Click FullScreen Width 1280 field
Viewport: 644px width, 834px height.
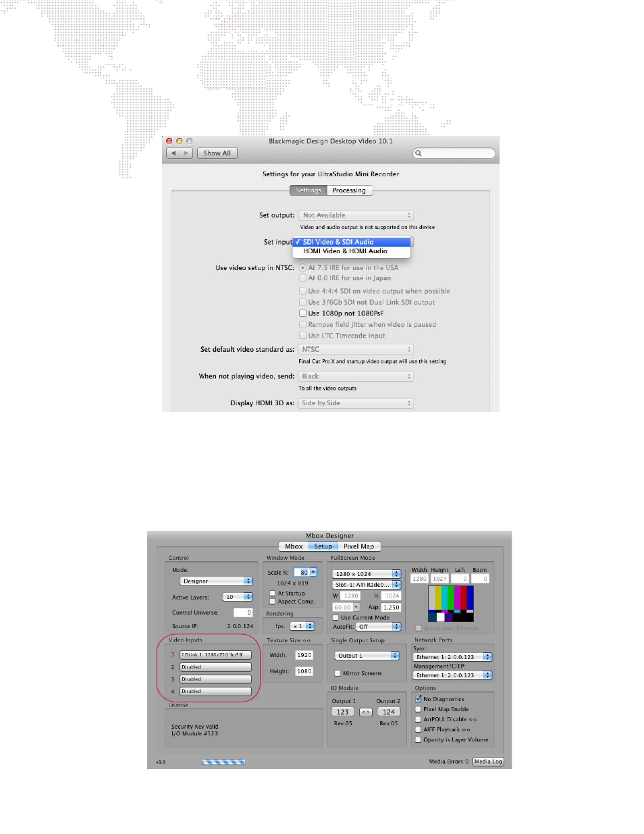point(419,579)
